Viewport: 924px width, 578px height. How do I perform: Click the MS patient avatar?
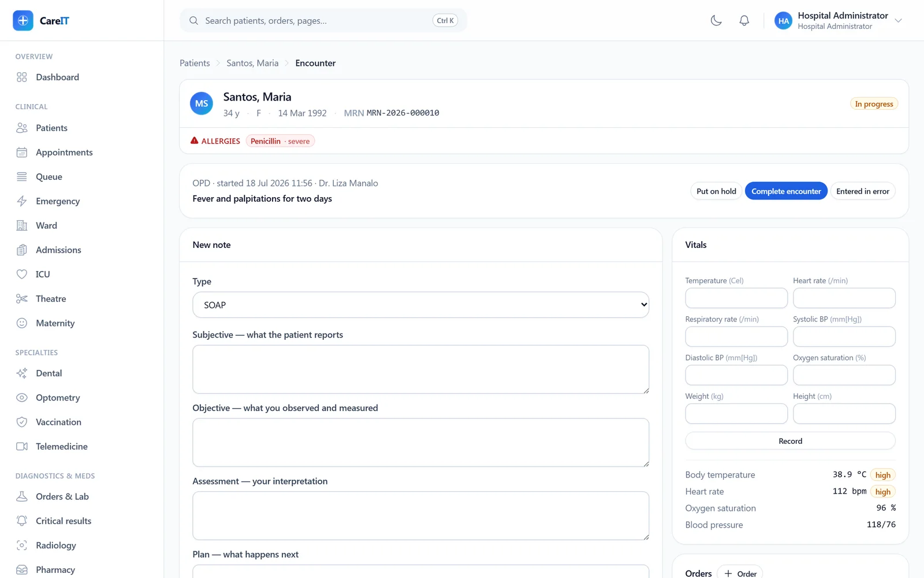[x=202, y=103]
